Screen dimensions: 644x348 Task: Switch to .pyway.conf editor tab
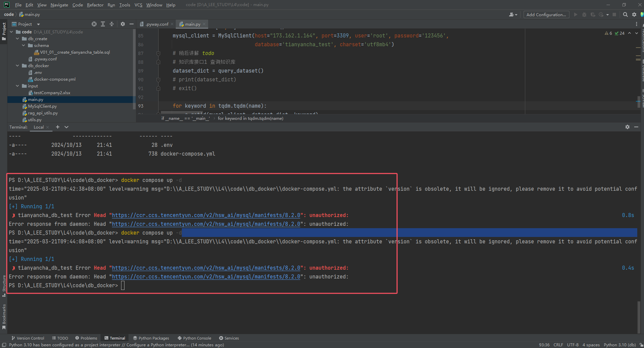click(x=157, y=24)
